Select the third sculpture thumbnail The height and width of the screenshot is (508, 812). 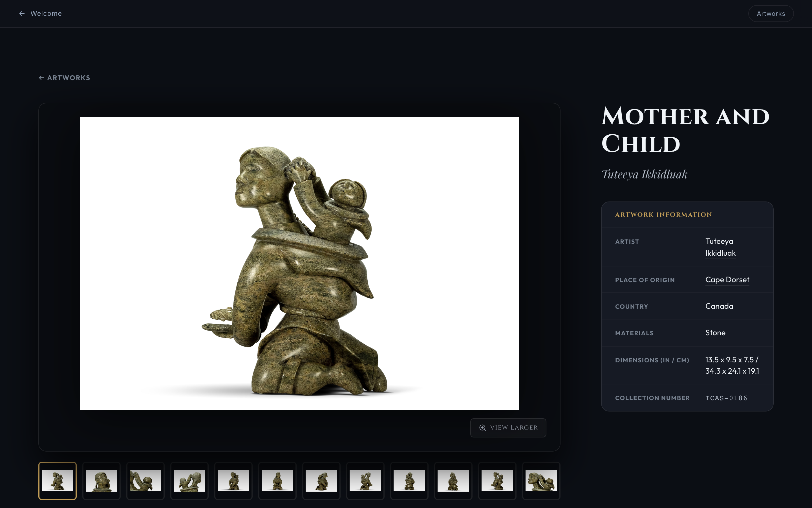coord(145,481)
